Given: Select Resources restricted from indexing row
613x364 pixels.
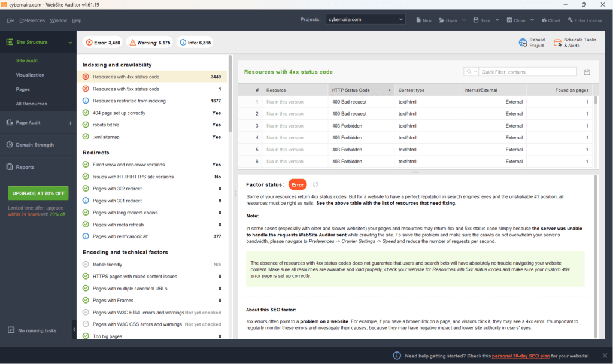Looking at the screenshot, I should (x=152, y=101).
